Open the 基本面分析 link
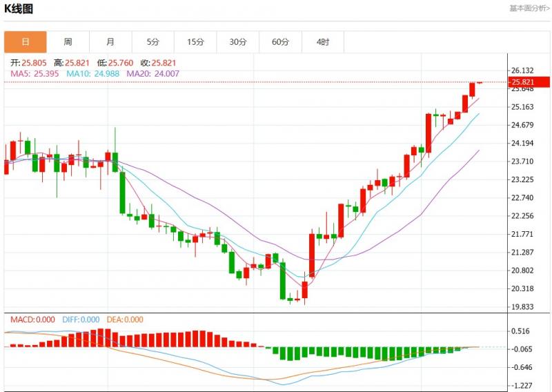The width and height of the screenshot is (552, 392). (x=529, y=8)
